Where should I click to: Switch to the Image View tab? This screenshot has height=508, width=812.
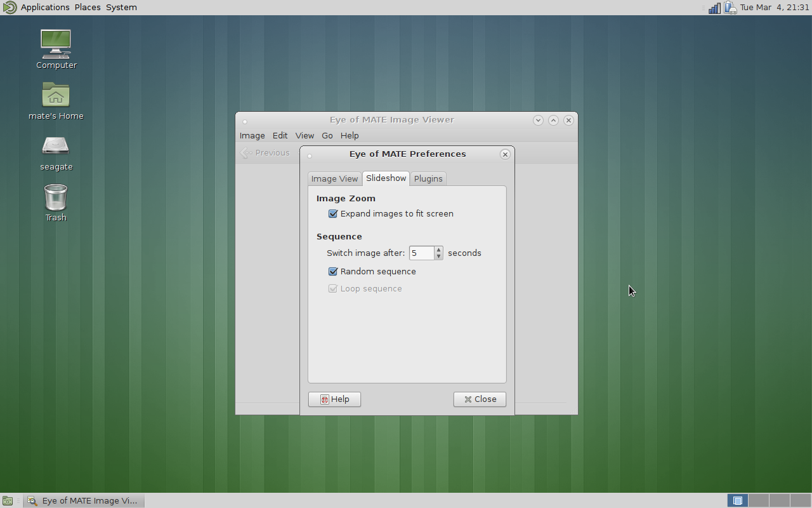pyautogui.click(x=334, y=179)
